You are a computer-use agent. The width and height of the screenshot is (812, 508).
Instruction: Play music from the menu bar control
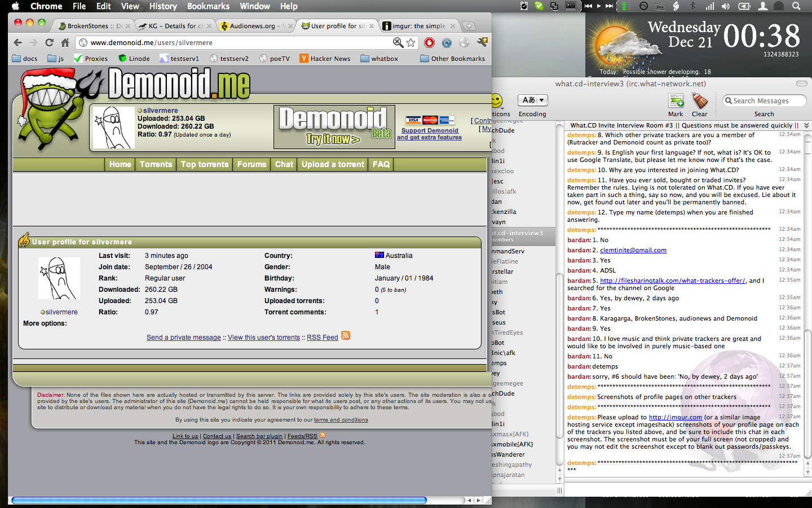pyautogui.click(x=599, y=6)
